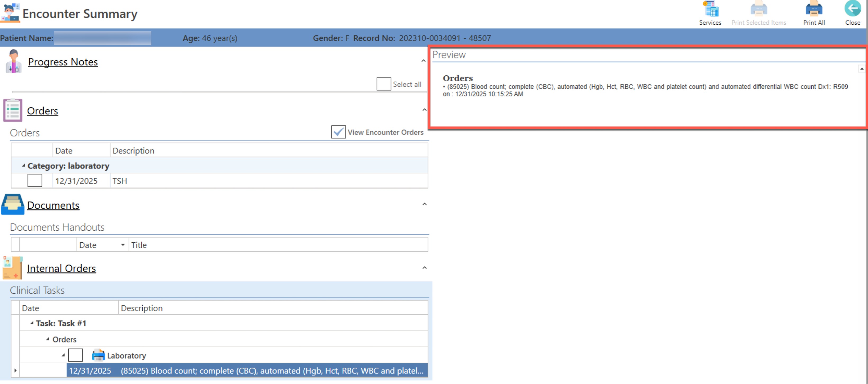Click the Progress Notes doctor icon
The image size is (868, 384).
click(x=13, y=61)
